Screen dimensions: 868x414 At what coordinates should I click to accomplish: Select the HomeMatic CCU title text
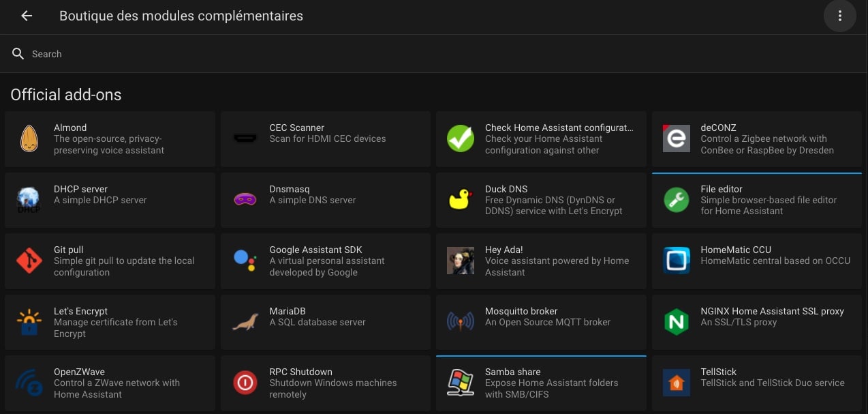tap(737, 250)
